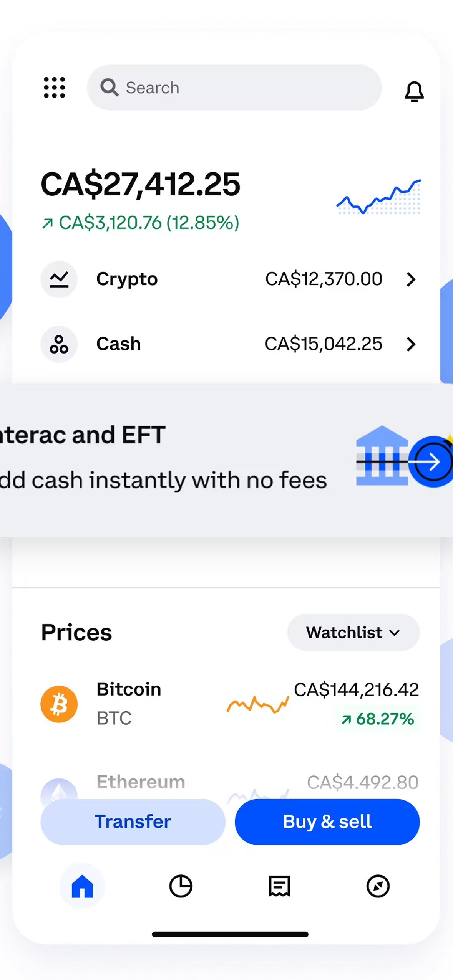This screenshot has width=453, height=980.
Task: Open the receipt Transactions tab
Action: point(279,886)
